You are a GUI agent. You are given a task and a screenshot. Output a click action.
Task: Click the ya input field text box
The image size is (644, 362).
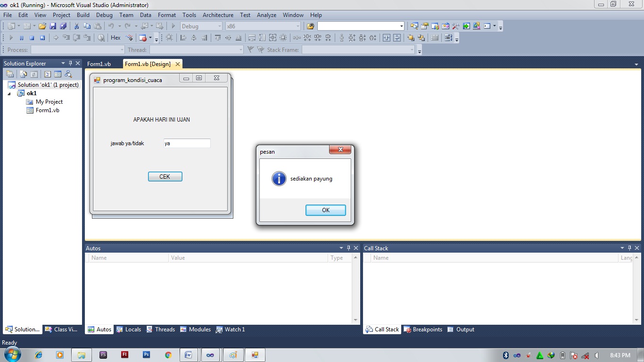point(187,143)
